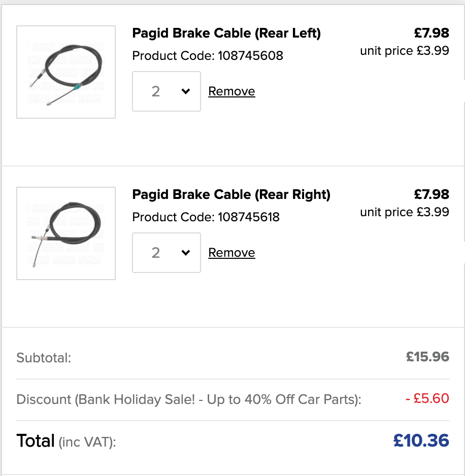Remove the Rear Left brake cable from basket
465x476 pixels.
pos(232,91)
